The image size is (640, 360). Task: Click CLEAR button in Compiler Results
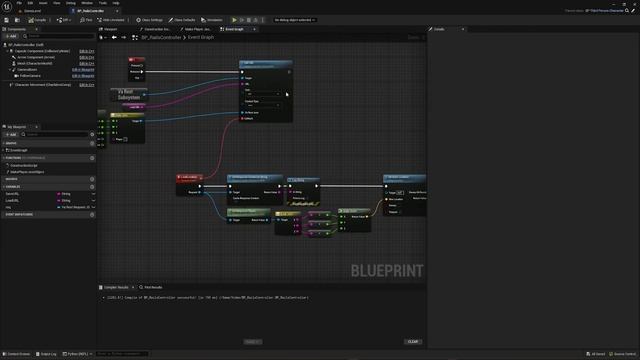pyautogui.click(x=413, y=342)
